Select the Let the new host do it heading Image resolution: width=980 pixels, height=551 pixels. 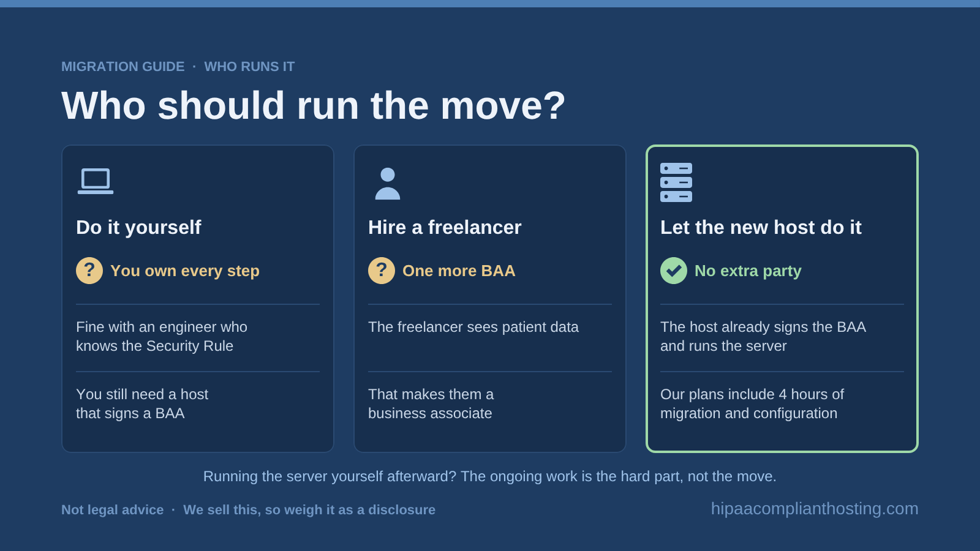pyautogui.click(x=761, y=228)
